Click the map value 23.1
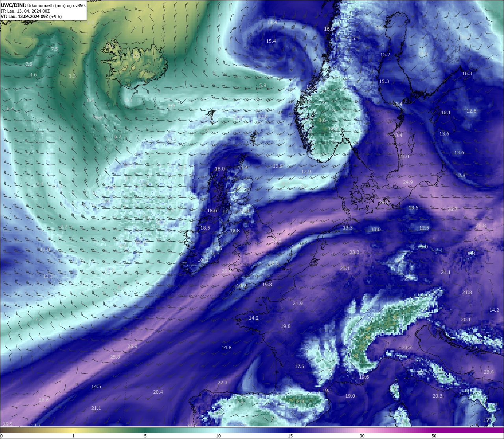504x439 pixels. [345, 269]
